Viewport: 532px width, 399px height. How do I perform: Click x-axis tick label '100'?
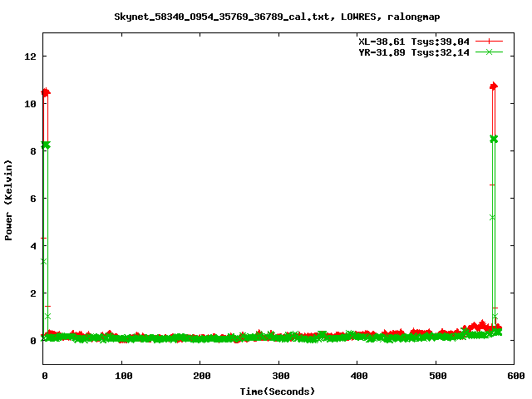coord(124,376)
